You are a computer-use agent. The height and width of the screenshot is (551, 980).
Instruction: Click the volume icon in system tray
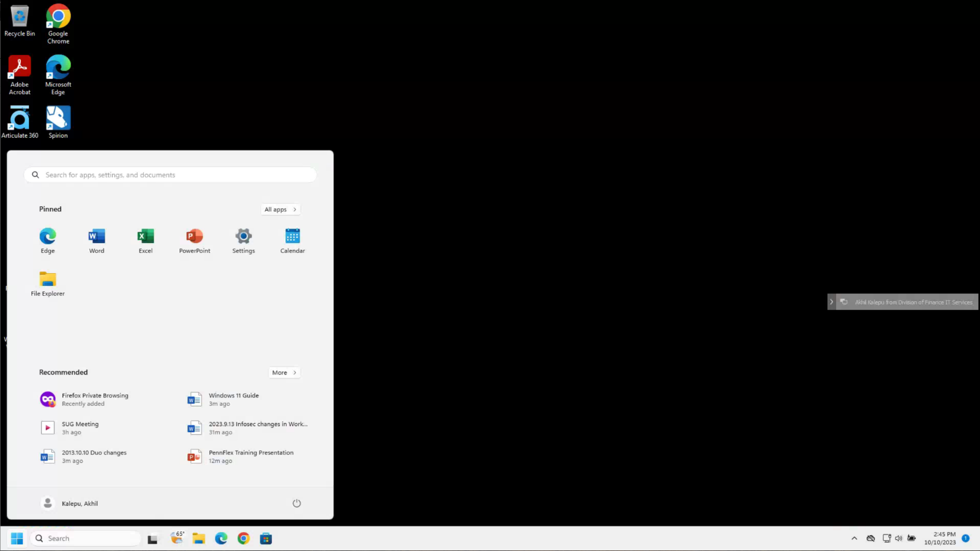coord(899,539)
